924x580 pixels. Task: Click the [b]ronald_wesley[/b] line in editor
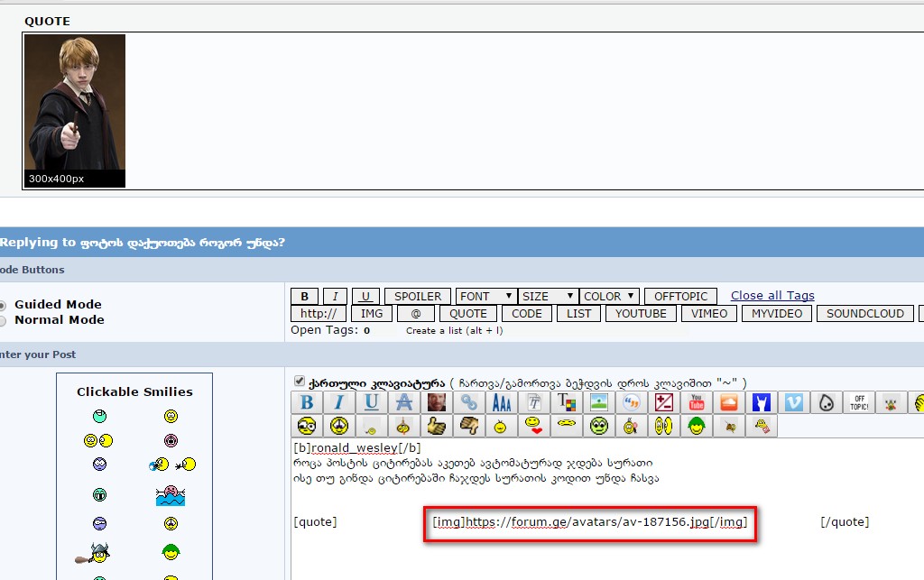[357, 447]
